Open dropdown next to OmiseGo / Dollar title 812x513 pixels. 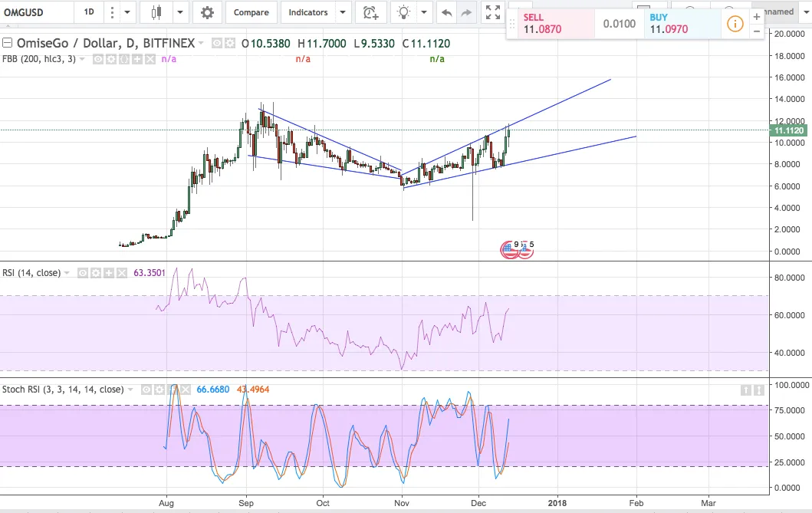[202, 44]
